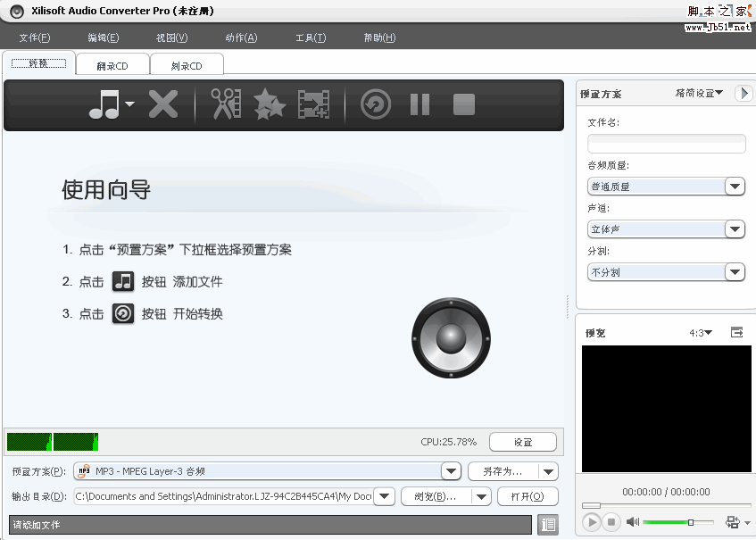Viewport: 756px width, 540px height.
Task: Click the 00:00:00 / 00:00:00 time display
Action: click(666, 492)
